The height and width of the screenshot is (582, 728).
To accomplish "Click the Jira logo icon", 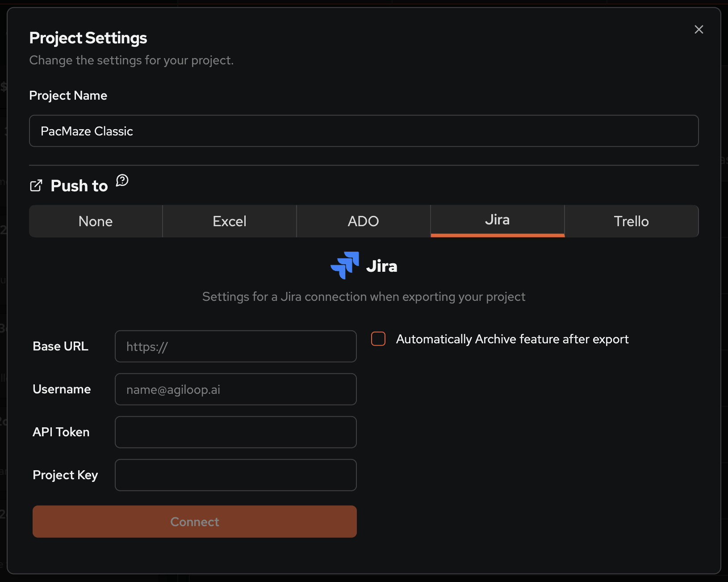I will click(x=345, y=266).
